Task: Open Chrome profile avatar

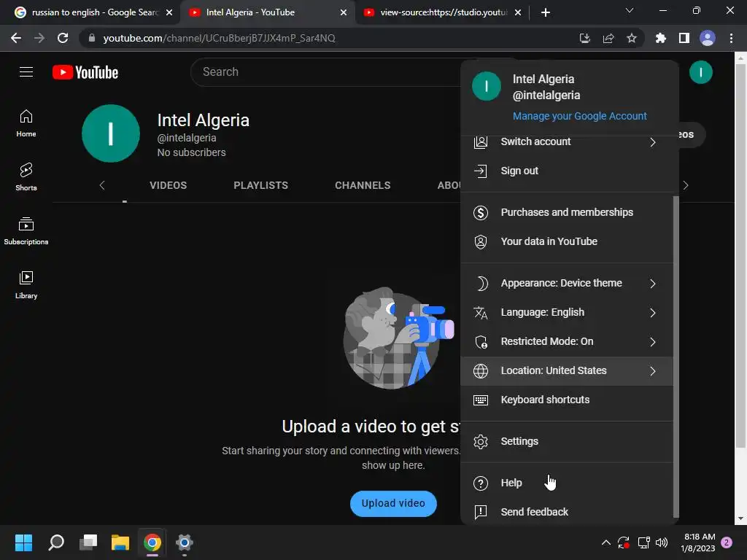Action: (707, 38)
